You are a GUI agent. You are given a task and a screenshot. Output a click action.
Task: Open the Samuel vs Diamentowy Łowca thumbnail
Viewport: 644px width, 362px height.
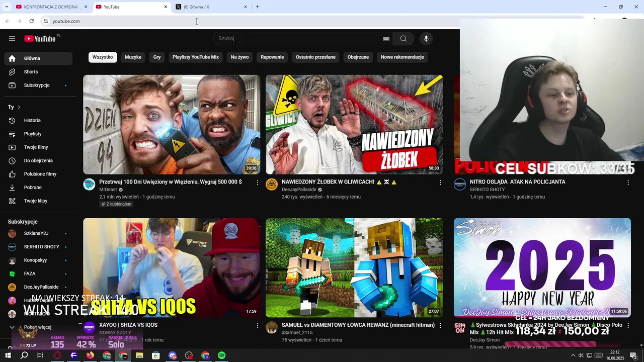(x=354, y=267)
